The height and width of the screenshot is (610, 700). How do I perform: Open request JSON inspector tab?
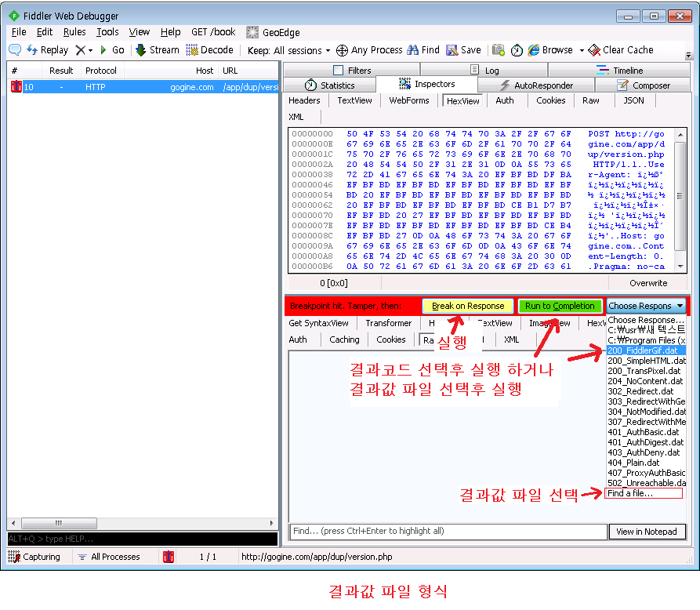pyautogui.click(x=633, y=100)
